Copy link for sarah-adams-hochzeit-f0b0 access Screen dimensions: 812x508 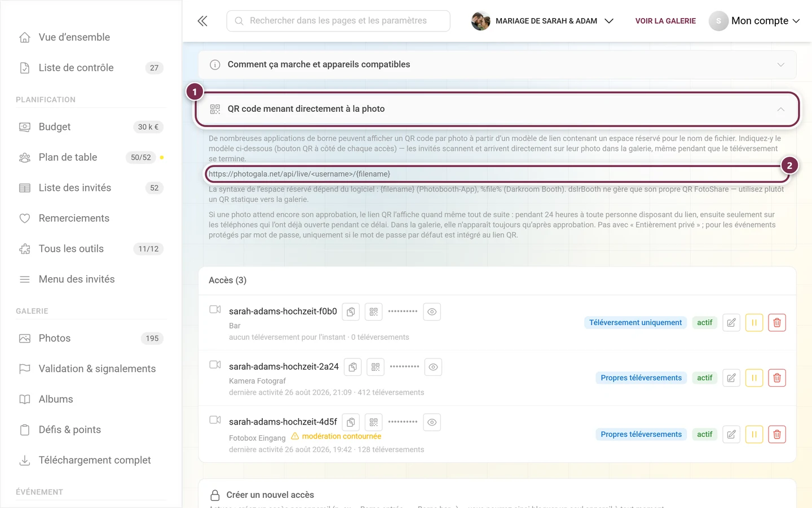click(351, 312)
